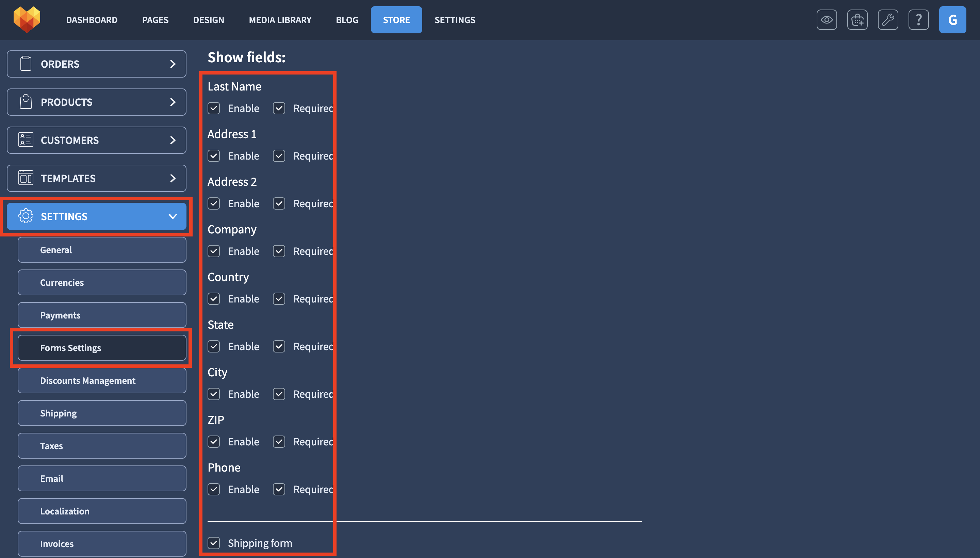Click the Products shopping bag icon
Image resolution: width=980 pixels, height=558 pixels.
click(26, 102)
